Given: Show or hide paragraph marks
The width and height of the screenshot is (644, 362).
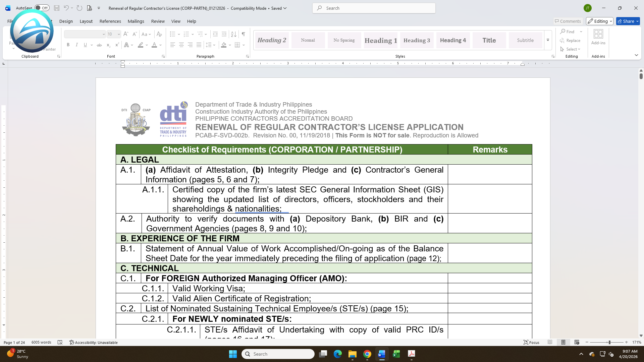Looking at the screenshot, I should click(x=244, y=34).
